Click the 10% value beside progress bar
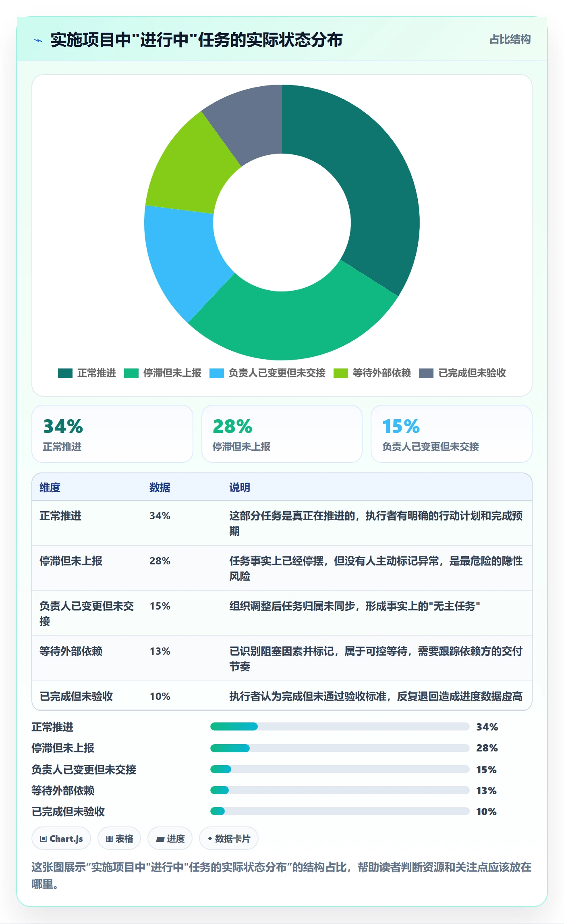 point(486,812)
